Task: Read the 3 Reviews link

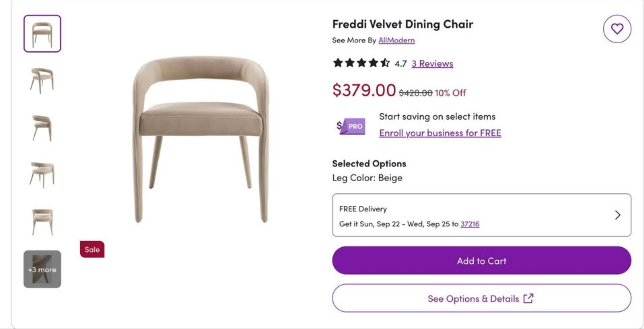Action: [432, 63]
